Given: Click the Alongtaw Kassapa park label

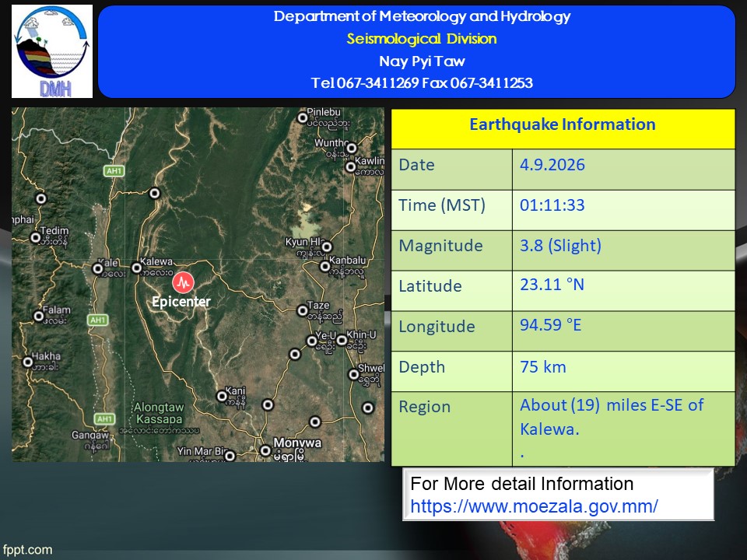Looking at the screenshot, I should click(x=159, y=413).
